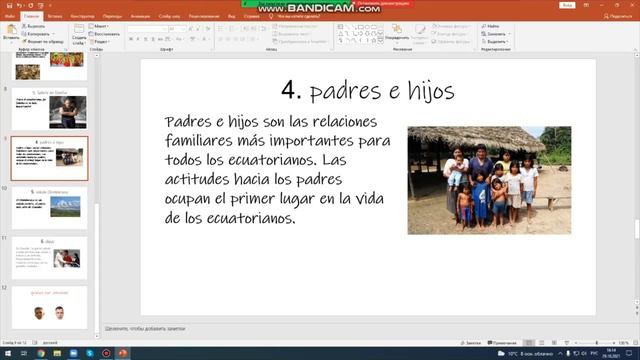Image resolution: width=640 pixels, height=360 pixels.
Task: Switch to the Slide Show tab
Action: pyautogui.click(x=169, y=16)
